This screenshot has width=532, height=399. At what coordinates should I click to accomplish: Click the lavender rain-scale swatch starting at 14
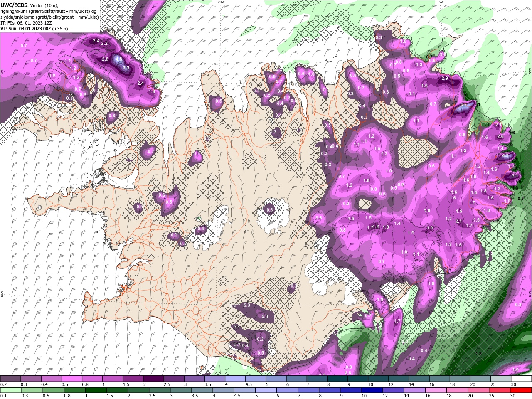(x=415, y=390)
